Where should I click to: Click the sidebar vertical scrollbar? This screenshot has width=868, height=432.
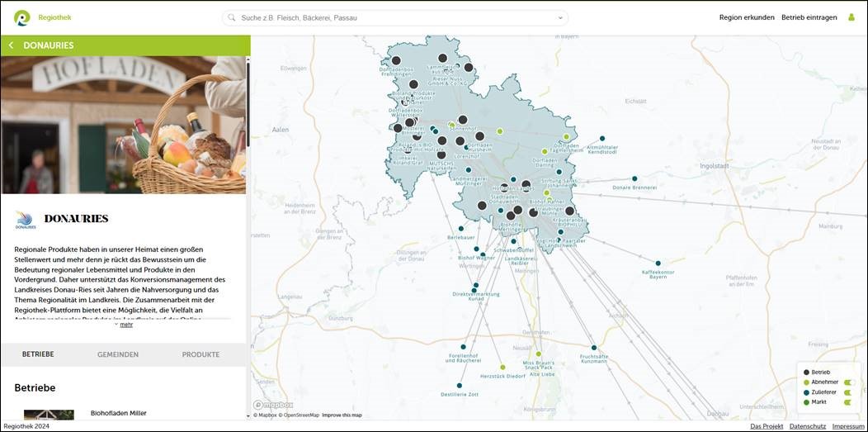(x=248, y=105)
